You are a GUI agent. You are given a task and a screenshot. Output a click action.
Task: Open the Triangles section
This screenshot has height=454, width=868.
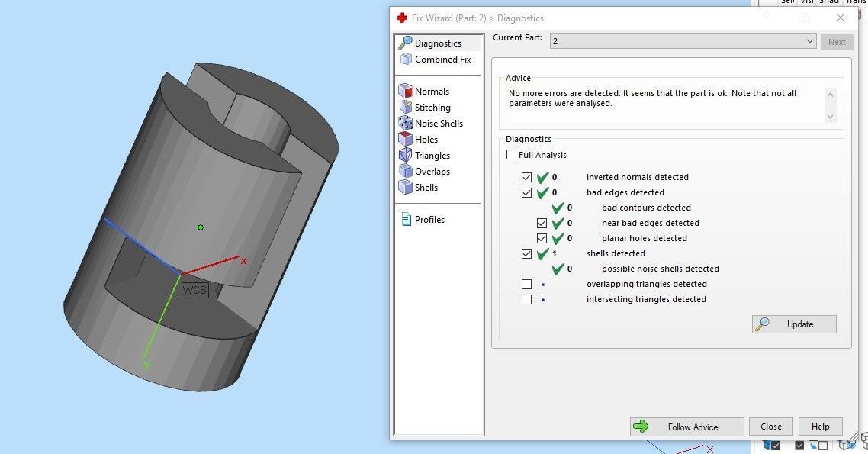pyautogui.click(x=432, y=156)
